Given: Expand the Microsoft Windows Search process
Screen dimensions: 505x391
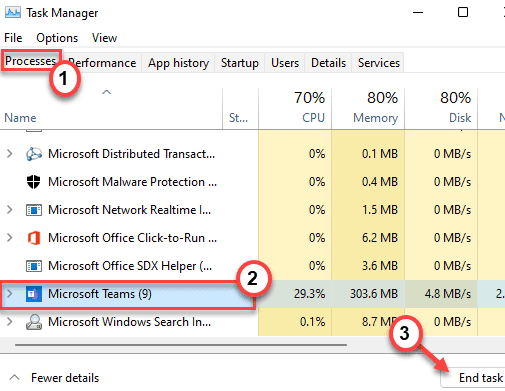Looking at the screenshot, I should click(x=10, y=322).
